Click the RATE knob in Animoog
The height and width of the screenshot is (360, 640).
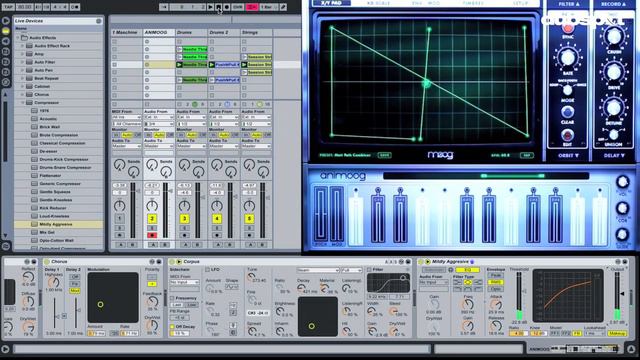point(568,58)
